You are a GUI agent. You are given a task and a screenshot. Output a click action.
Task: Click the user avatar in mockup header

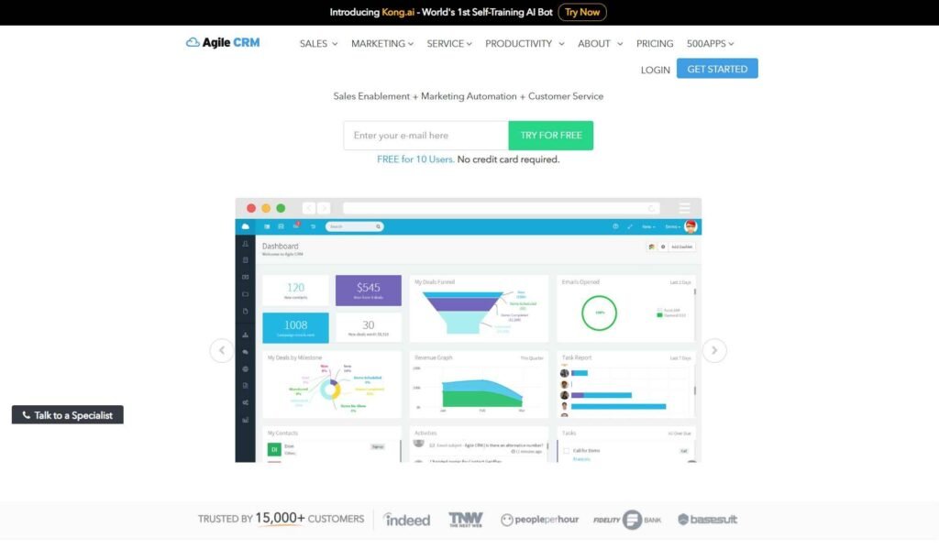690,226
